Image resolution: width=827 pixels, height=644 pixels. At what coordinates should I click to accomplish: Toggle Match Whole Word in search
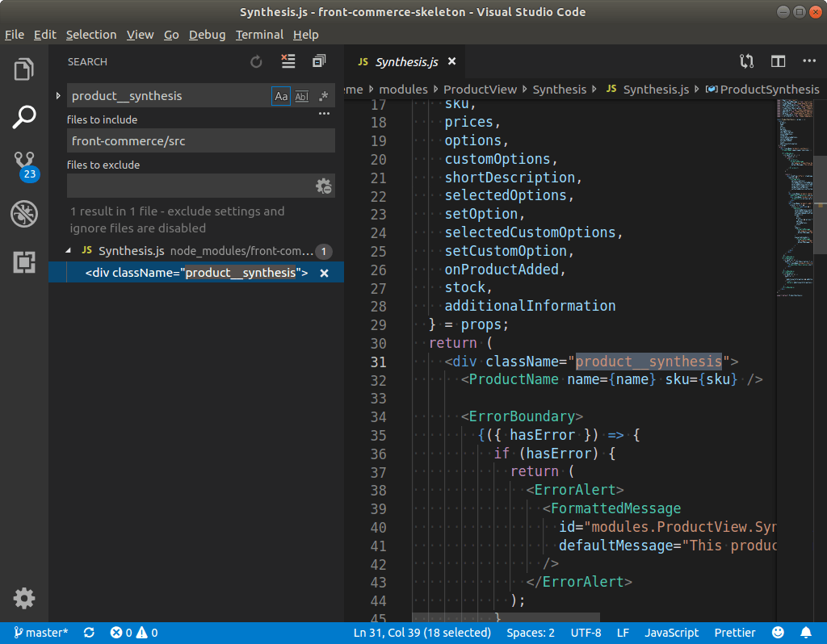point(302,97)
